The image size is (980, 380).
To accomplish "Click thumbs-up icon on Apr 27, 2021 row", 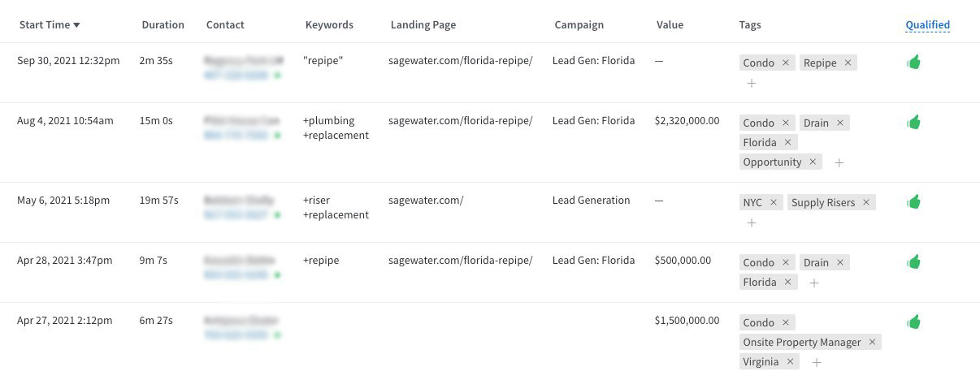I will [913, 322].
